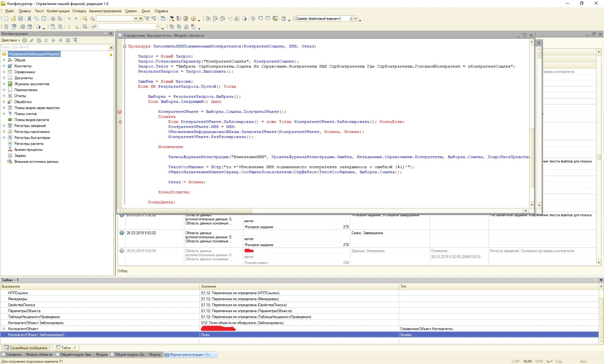Switch to the Служебные сообщения tab
Screen dimensions: 604x364
coord(26,348)
